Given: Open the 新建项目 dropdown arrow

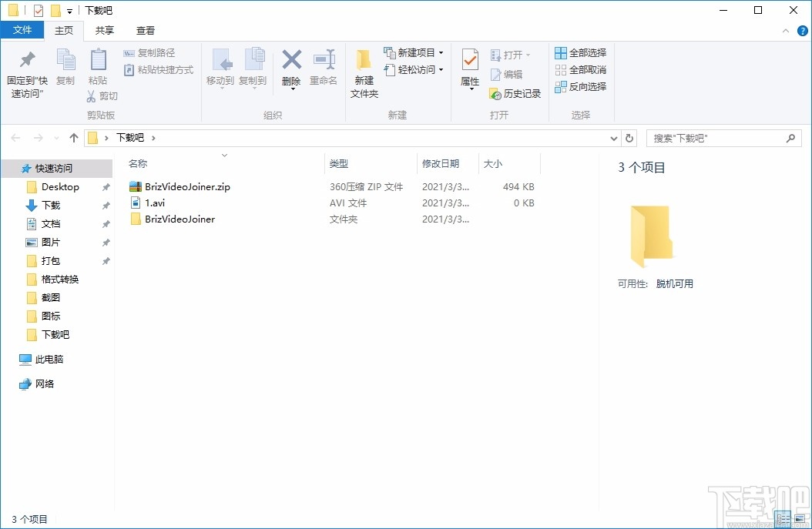Looking at the screenshot, I should point(441,52).
